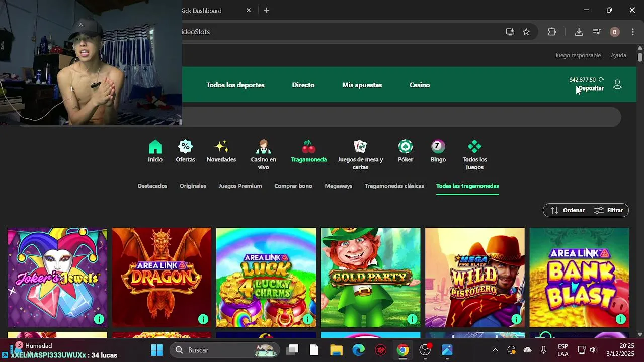Open the Ordenar sort dropdown
This screenshot has width=644, height=362.
568,210
